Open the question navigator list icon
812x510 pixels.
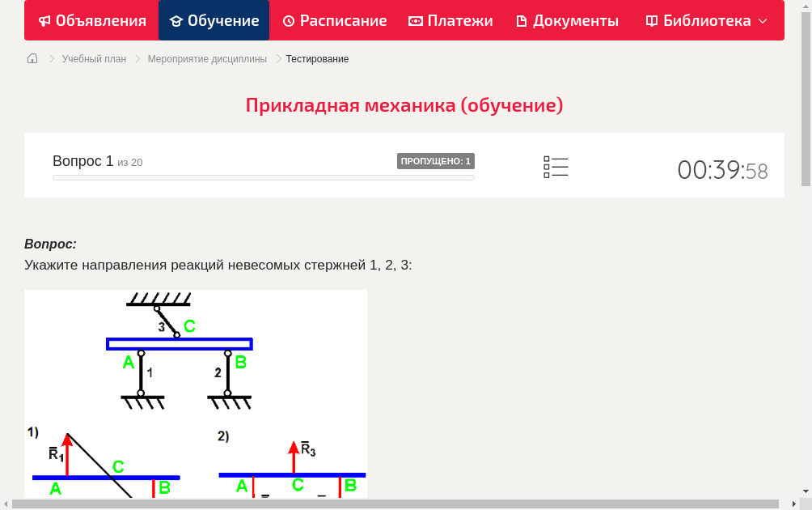click(556, 166)
